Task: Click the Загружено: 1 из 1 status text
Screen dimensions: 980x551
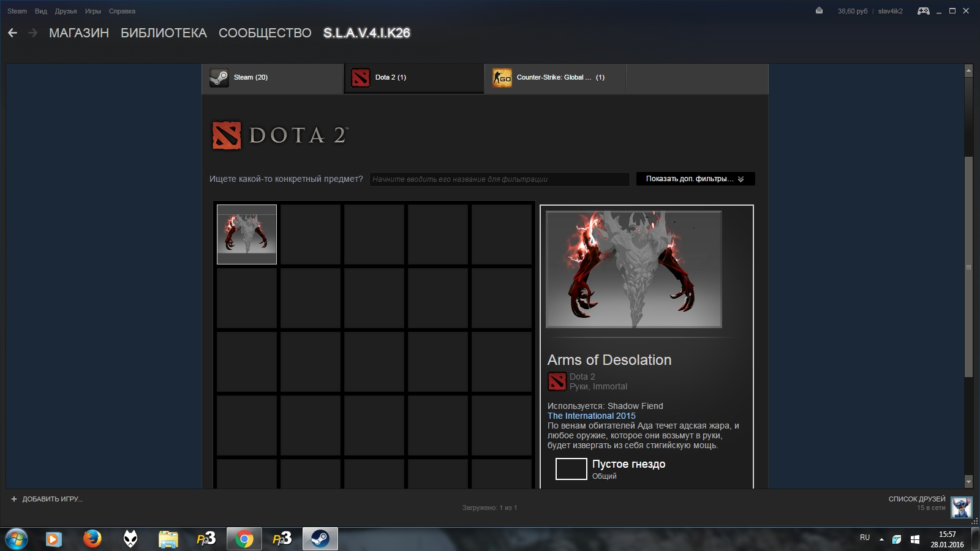Action: pyautogui.click(x=489, y=508)
